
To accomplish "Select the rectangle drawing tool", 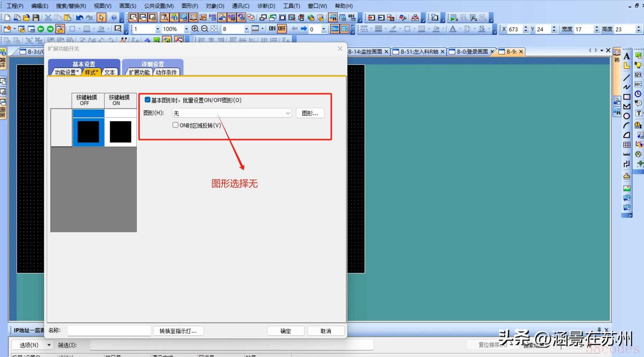I will pos(627,97).
